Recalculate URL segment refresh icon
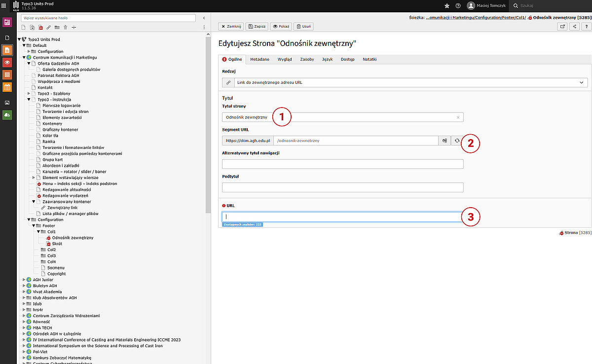The height and width of the screenshot is (364, 592). tap(457, 141)
